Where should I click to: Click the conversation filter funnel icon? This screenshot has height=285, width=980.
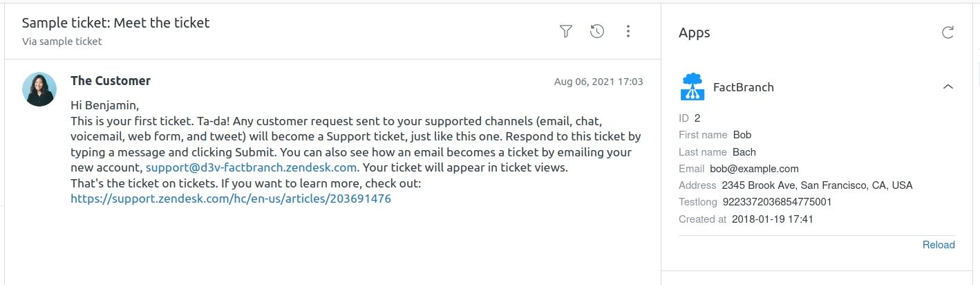click(x=566, y=31)
